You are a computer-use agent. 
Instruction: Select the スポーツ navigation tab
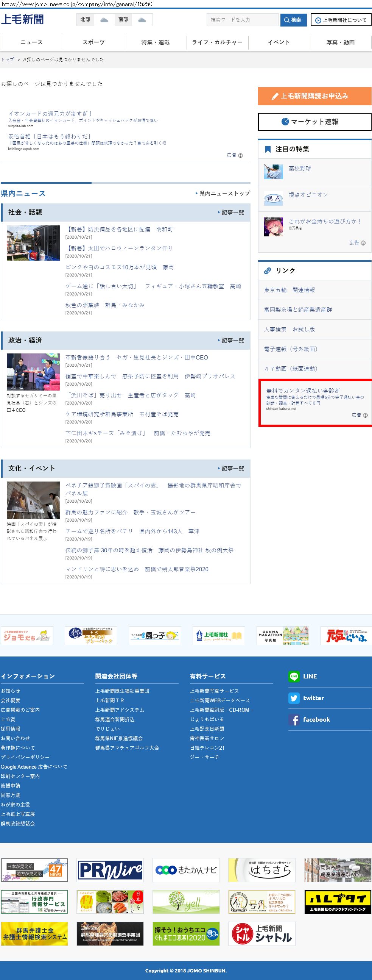(x=93, y=42)
